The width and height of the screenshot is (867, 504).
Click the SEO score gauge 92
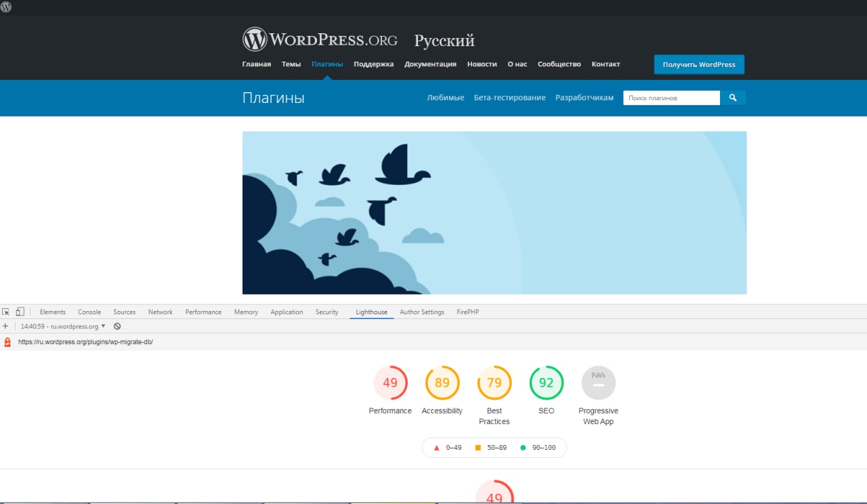point(547,383)
